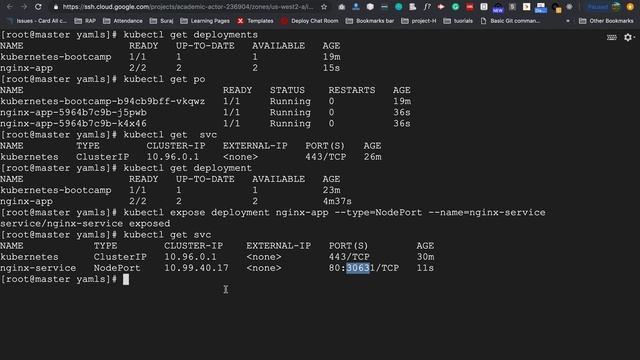This screenshot has width=640, height=360.
Task: Click the 'service/nginx-service exposed' line
Action: 85,224
